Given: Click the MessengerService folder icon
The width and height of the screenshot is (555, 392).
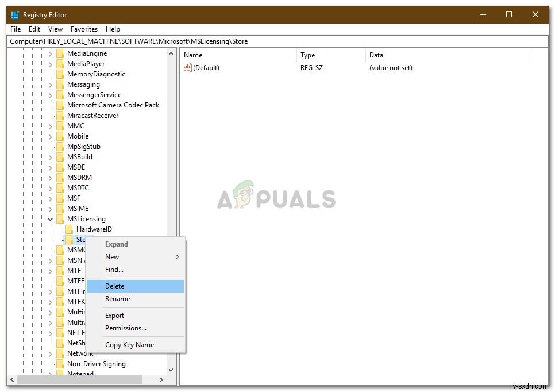Looking at the screenshot, I should pos(60,95).
